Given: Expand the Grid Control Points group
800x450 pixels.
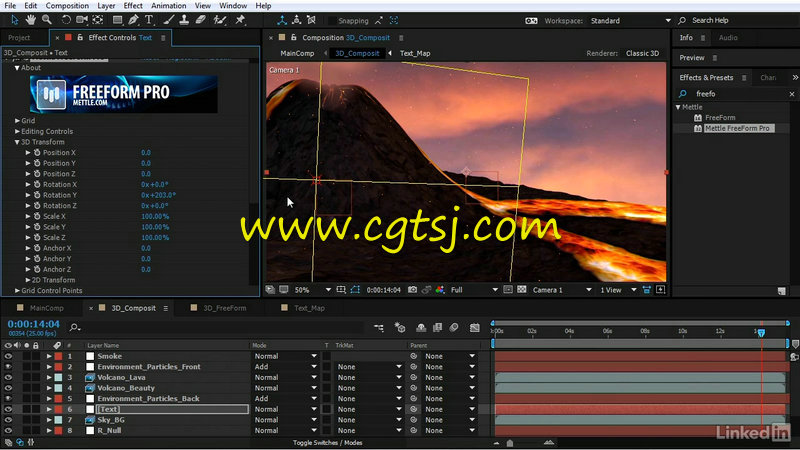Looking at the screenshot, I should point(17,291).
